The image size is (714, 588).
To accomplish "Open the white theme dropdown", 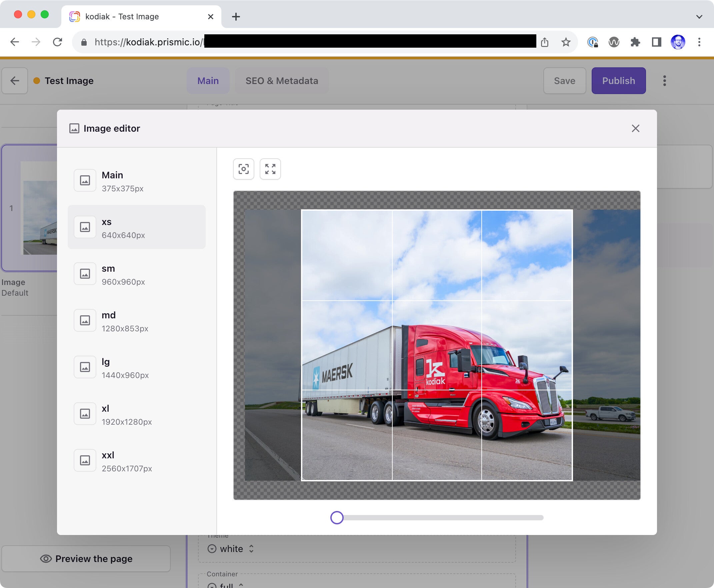I will pyautogui.click(x=231, y=549).
